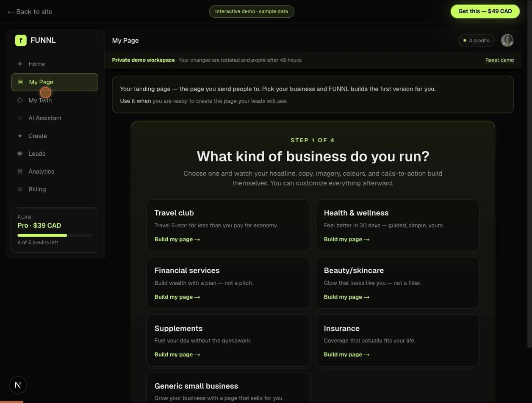Image resolution: width=532 pixels, height=403 pixels.
Task: Click Get this — $49 CAD button
Action: point(485,11)
